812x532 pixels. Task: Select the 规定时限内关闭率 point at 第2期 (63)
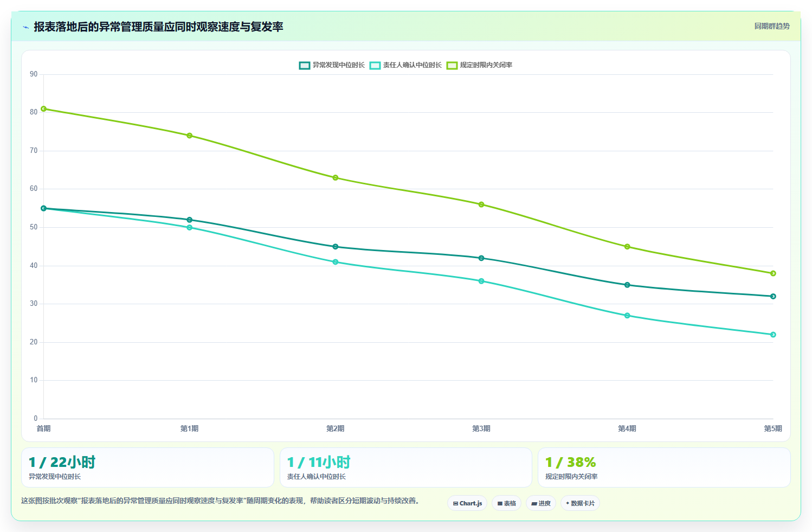(x=336, y=178)
